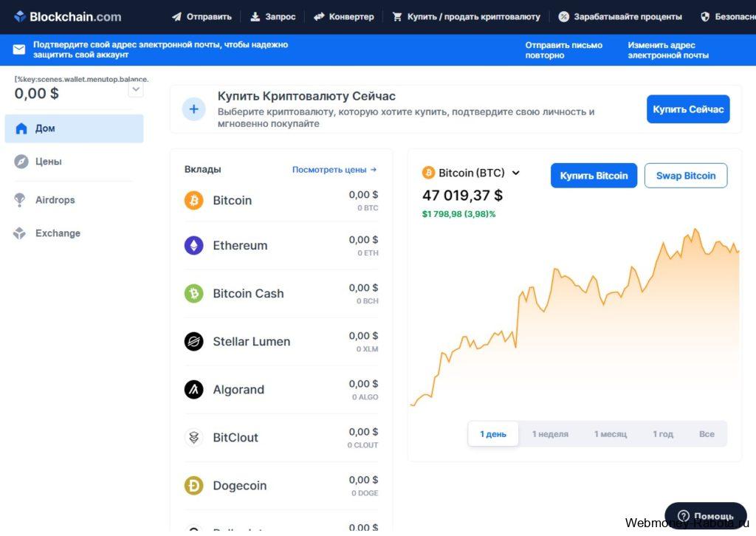Click the Dogecoin row name
Screen dimensions: 756x536
(240, 485)
